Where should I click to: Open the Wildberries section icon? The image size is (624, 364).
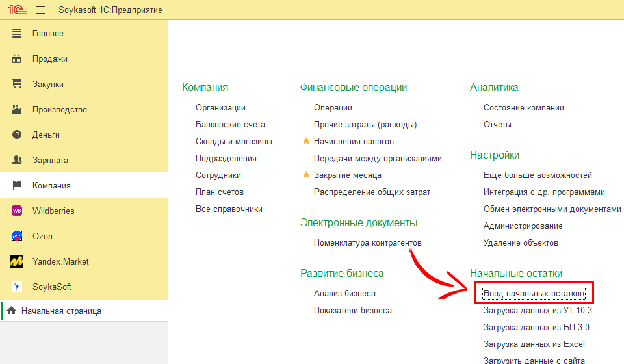pos(18,211)
